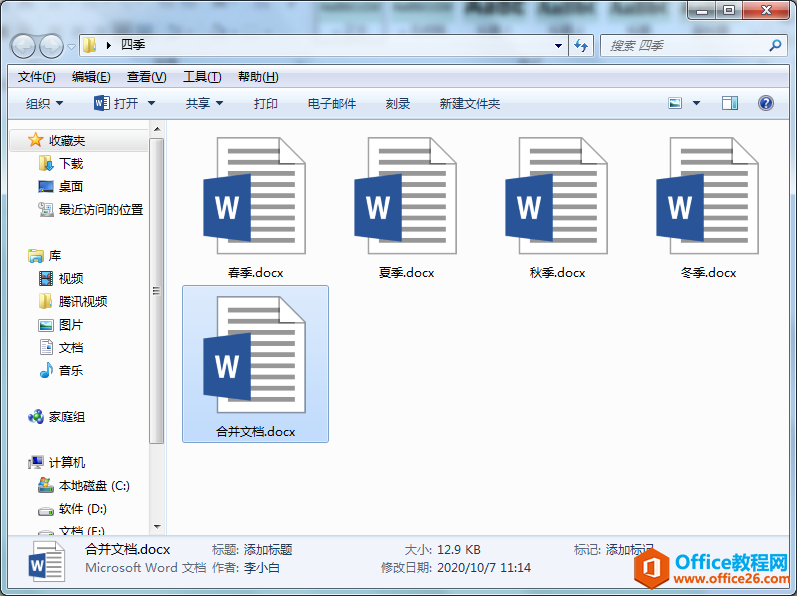797x596 pixels.
Task: Open the recent pages dropdown arrow
Action: click(x=71, y=47)
